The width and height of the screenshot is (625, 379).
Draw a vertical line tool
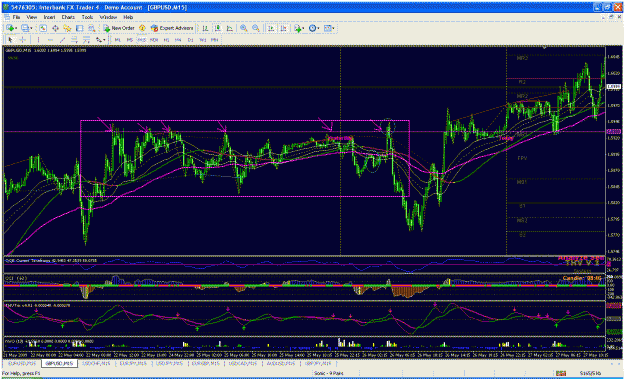click(x=39, y=40)
